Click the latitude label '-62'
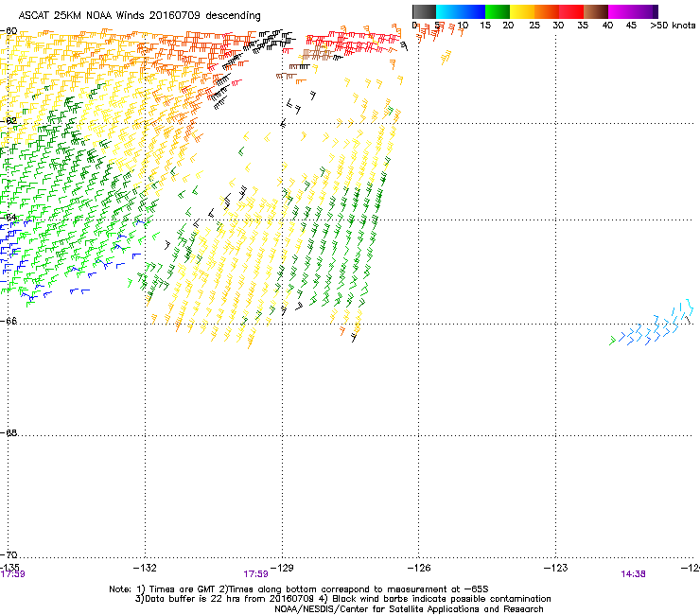Viewport: 700px width, 615px height. (9, 120)
